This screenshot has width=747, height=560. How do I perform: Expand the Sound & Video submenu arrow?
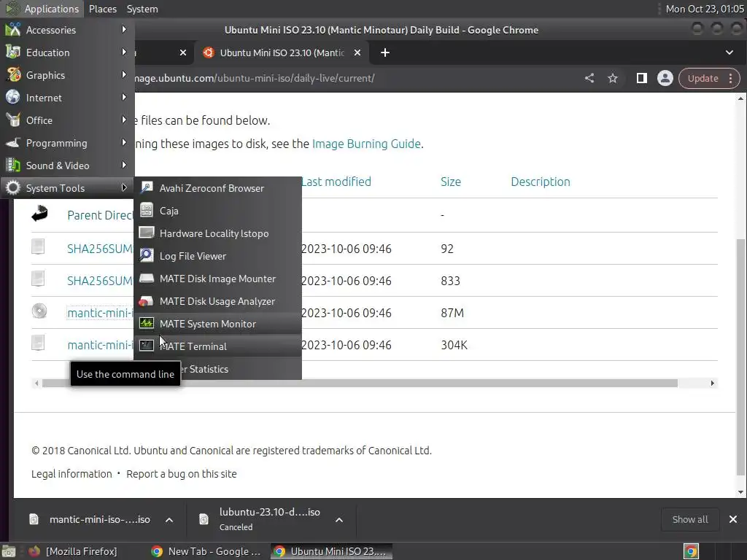pyautogui.click(x=124, y=166)
